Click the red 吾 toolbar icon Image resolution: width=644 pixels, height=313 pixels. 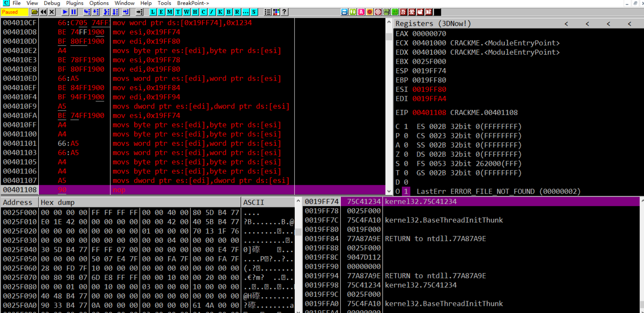coord(403,12)
